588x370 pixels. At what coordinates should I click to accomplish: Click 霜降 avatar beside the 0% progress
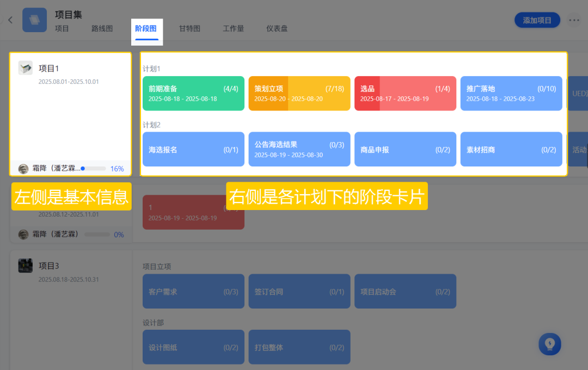point(23,235)
